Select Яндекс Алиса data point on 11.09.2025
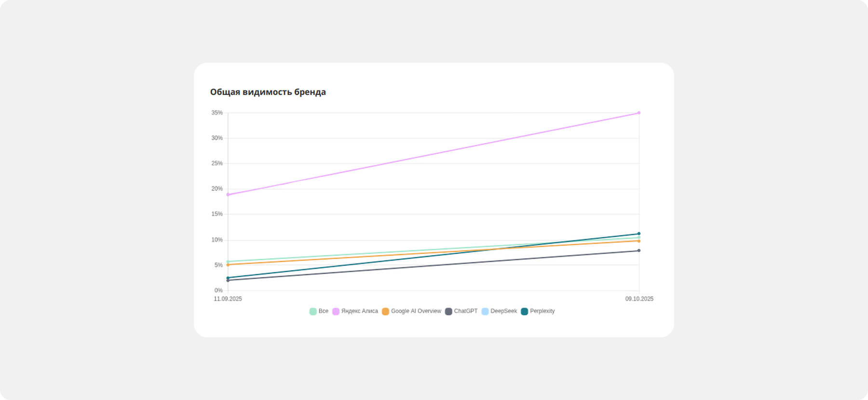This screenshot has height=400, width=868. click(228, 195)
